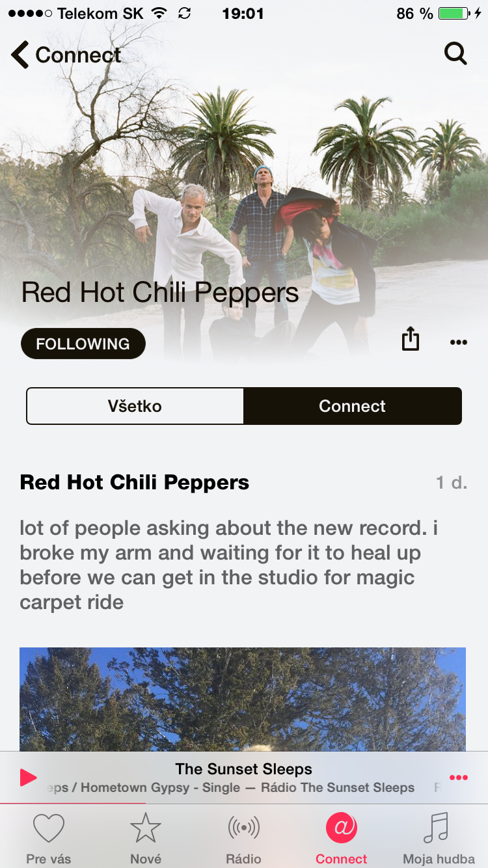Open artist more options ellipsis

(x=459, y=343)
